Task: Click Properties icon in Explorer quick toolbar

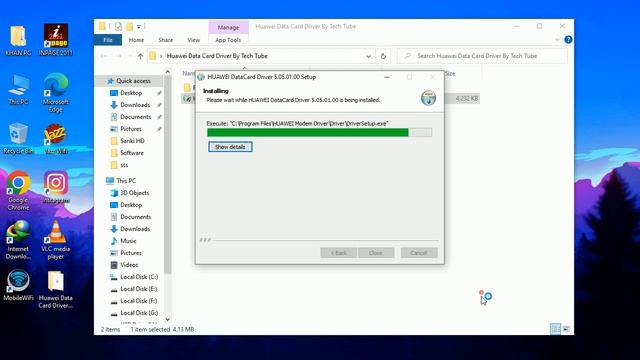Action: pos(118,27)
